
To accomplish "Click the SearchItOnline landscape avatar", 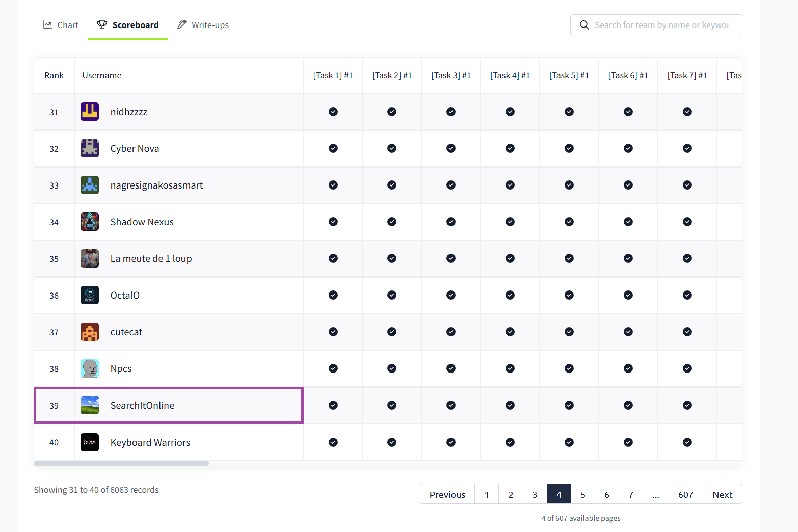I will [x=90, y=405].
